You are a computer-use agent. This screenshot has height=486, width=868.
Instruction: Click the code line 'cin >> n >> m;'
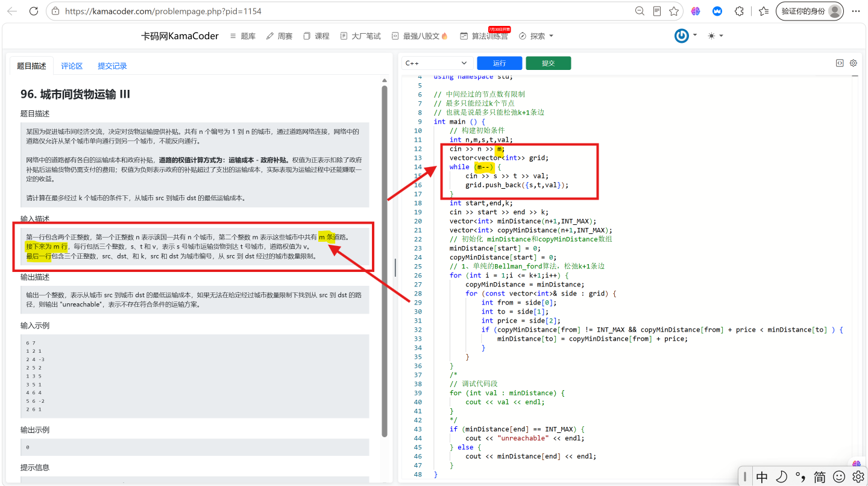pos(477,149)
